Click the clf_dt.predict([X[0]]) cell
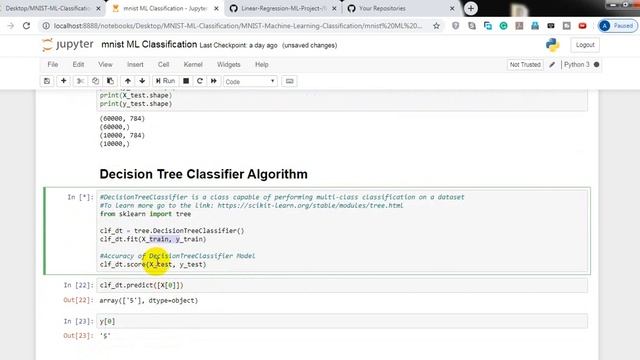Screen dimensions: 640x360 coord(342,285)
